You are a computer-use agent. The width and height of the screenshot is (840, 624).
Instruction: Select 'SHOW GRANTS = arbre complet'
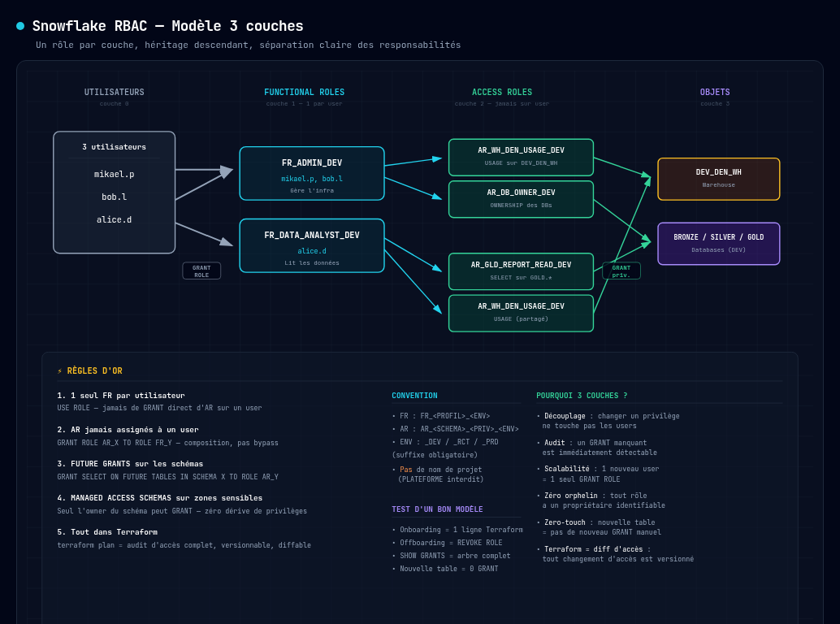click(451, 556)
